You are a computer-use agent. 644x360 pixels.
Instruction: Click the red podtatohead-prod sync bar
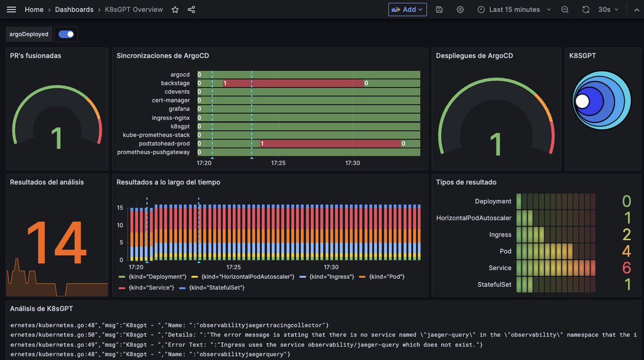(x=330, y=143)
